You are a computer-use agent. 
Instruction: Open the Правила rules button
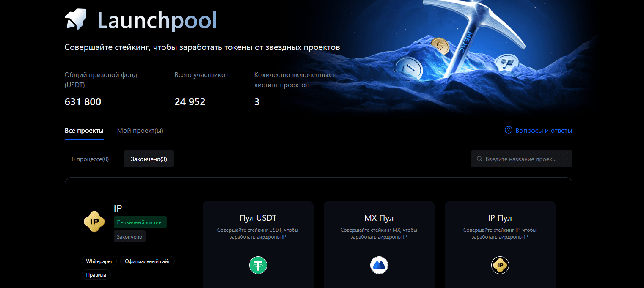(96, 275)
